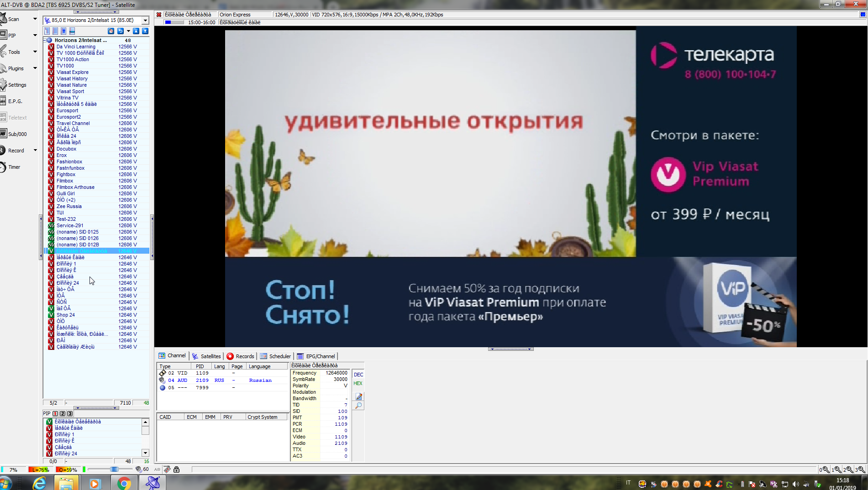
Task: Select Eurosport2 channel
Action: point(68,117)
